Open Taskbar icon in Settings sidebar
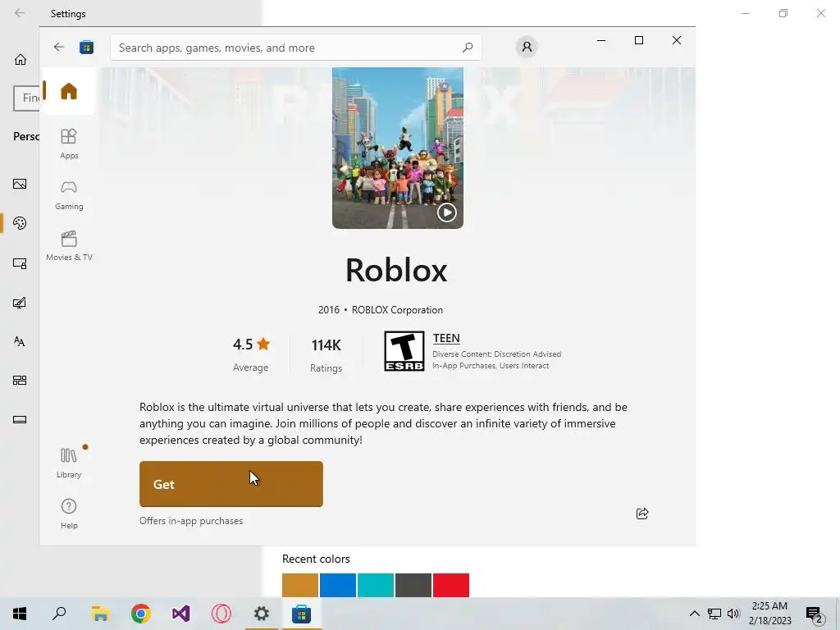The image size is (840, 630). [20, 419]
